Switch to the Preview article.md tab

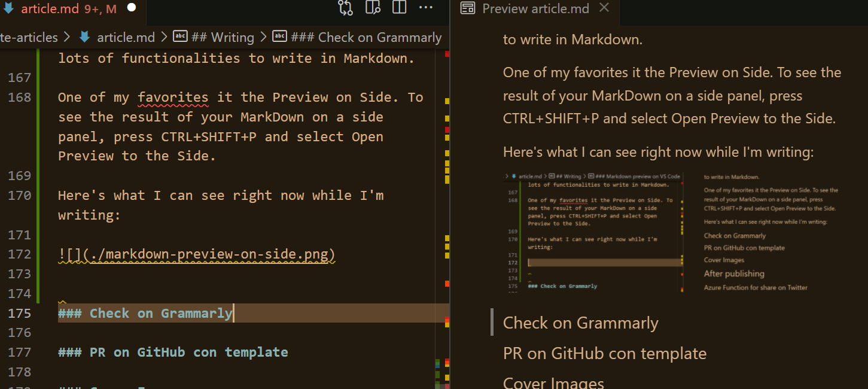[x=535, y=8]
